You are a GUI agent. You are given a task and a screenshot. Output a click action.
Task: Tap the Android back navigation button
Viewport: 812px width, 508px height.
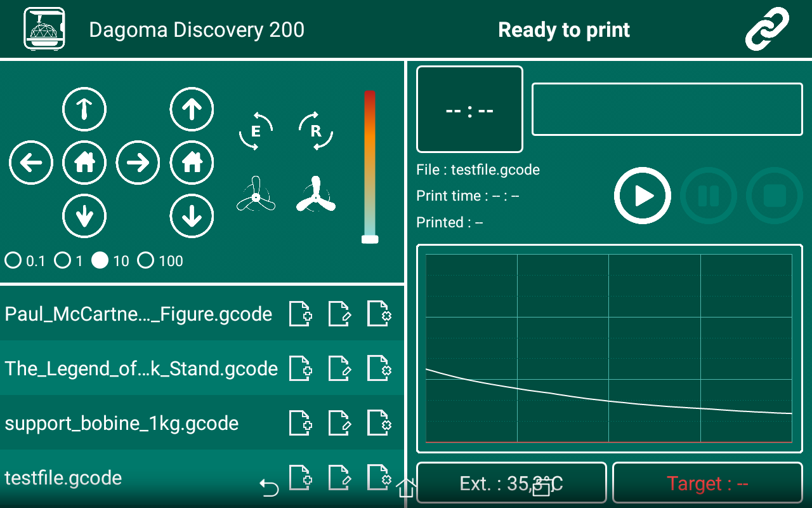tap(269, 488)
